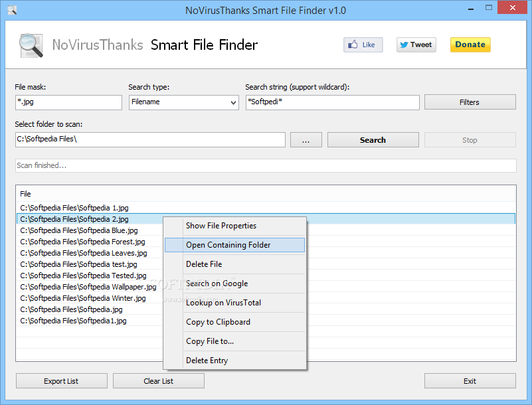Select the Softpedia Tested.jpg row

pyautogui.click(x=90, y=276)
